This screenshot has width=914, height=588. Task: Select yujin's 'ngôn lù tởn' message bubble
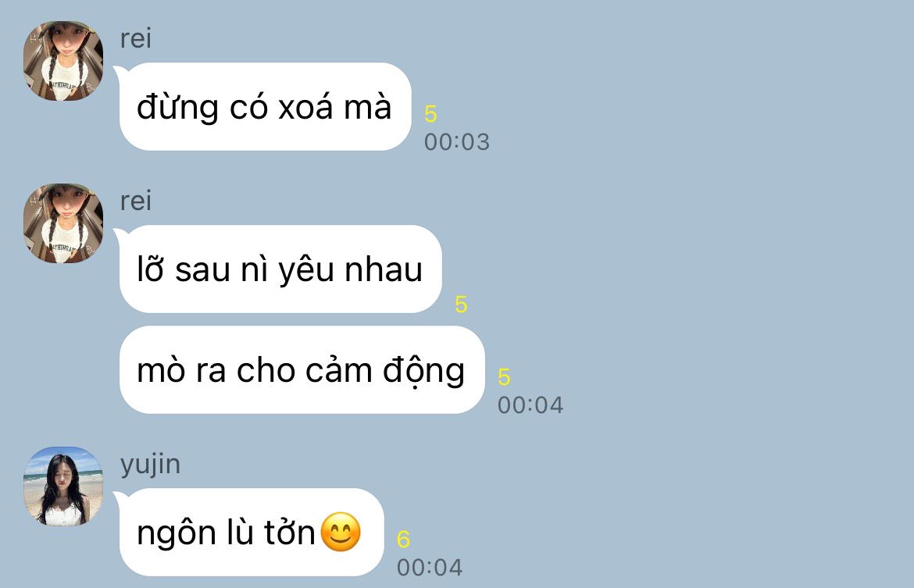pos(252,532)
